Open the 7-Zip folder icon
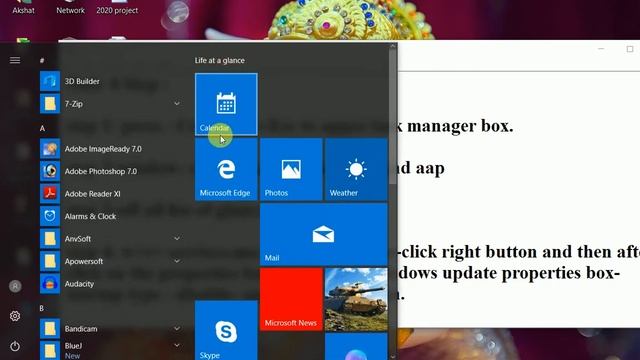The height and width of the screenshot is (360, 640). pos(50,104)
